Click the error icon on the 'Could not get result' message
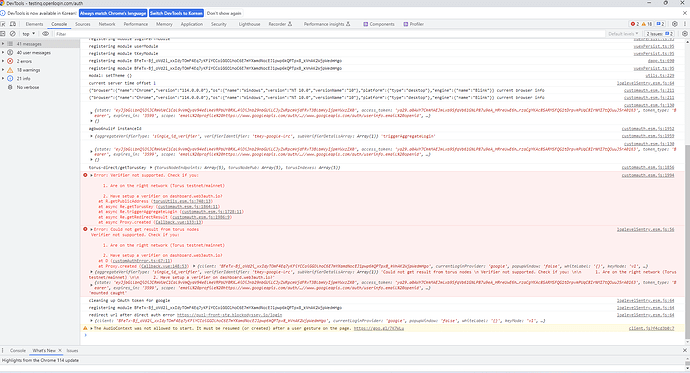 point(85,229)
